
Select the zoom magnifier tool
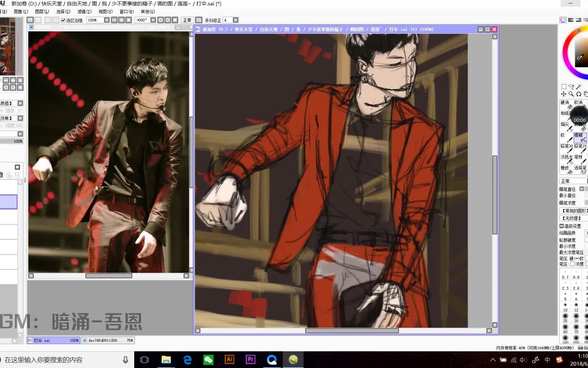coord(571,94)
